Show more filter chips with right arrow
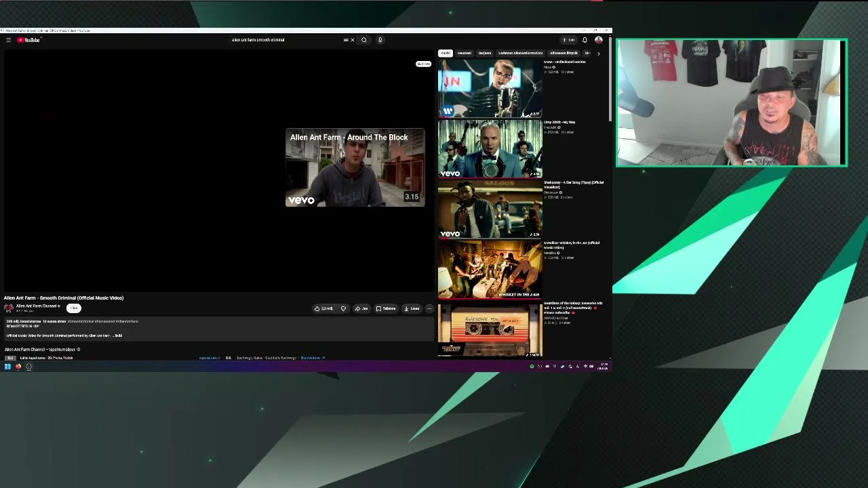868x488 pixels. (598, 53)
